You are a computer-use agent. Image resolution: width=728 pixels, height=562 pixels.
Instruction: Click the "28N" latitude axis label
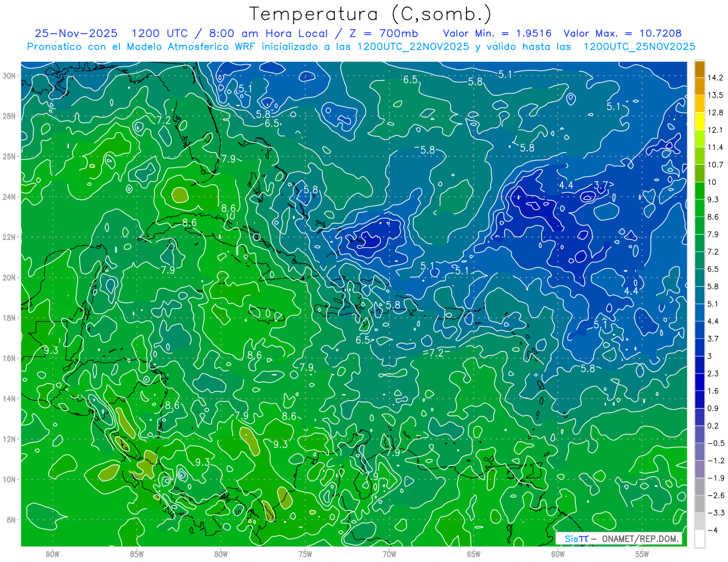coord(10,116)
